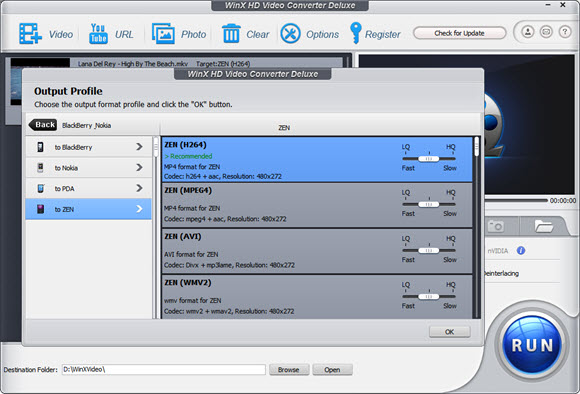The height and width of the screenshot is (394, 580).
Task: Click the Photo slideshow icon
Action: point(163,34)
